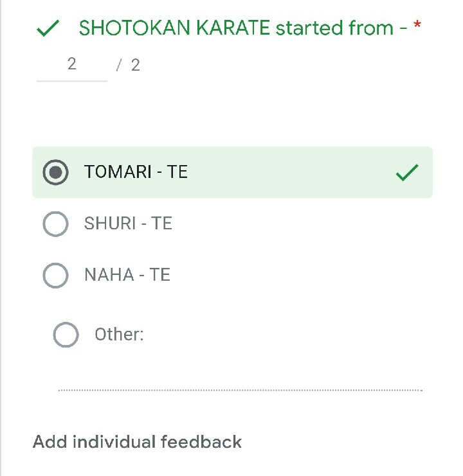Screen dimensions: 463x476
Task: Click the gray left border of the card
Action: tap(2, 257)
